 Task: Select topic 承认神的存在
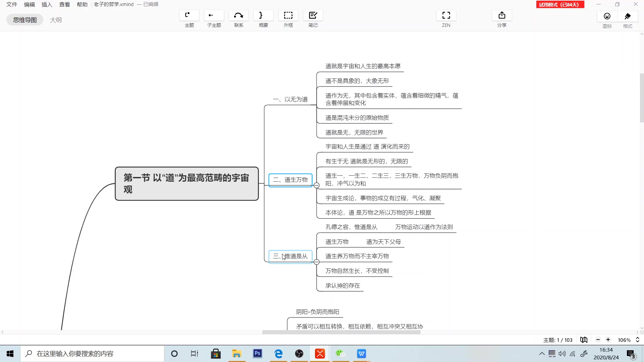(x=343, y=286)
